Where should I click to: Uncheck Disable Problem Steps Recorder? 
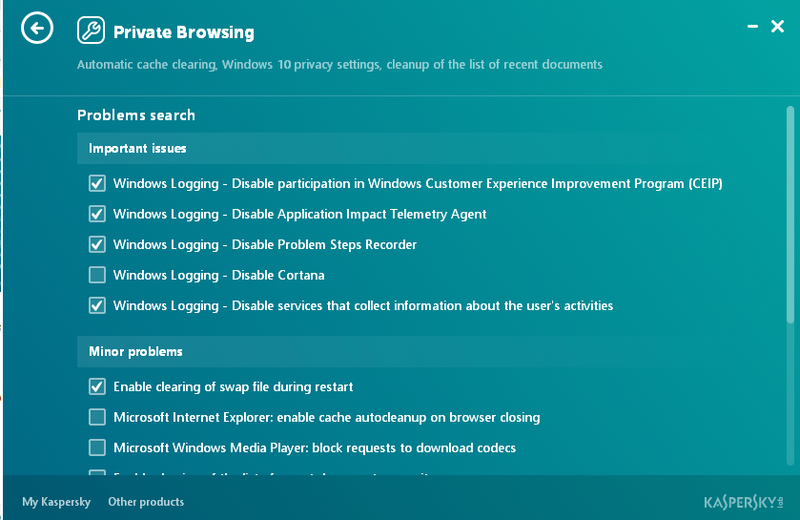coord(97,244)
